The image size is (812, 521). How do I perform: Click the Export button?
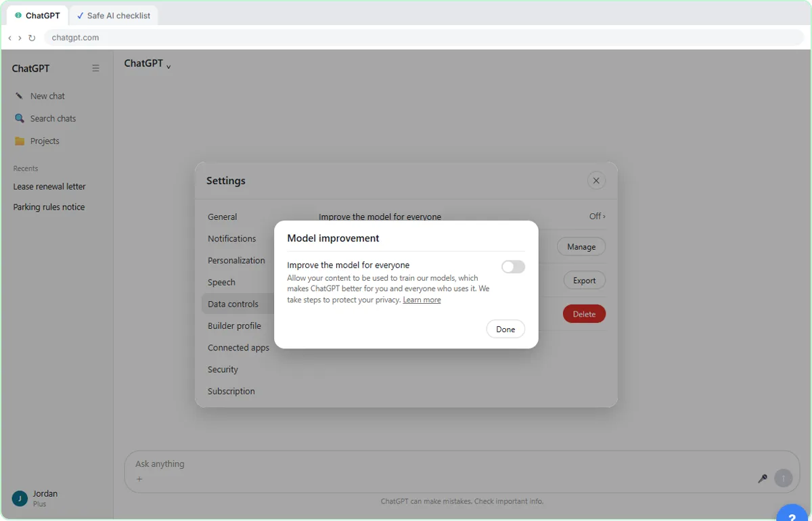pos(585,280)
